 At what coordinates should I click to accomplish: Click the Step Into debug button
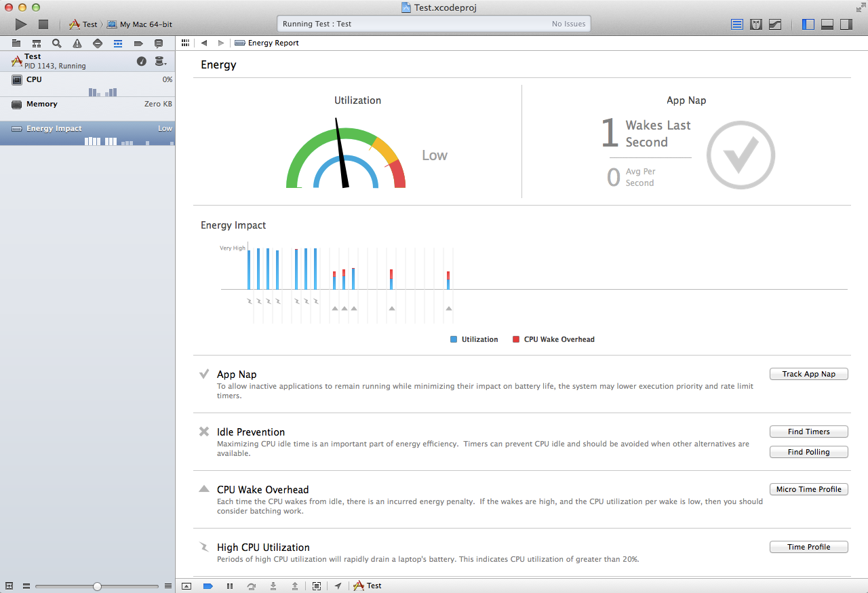coord(273,586)
